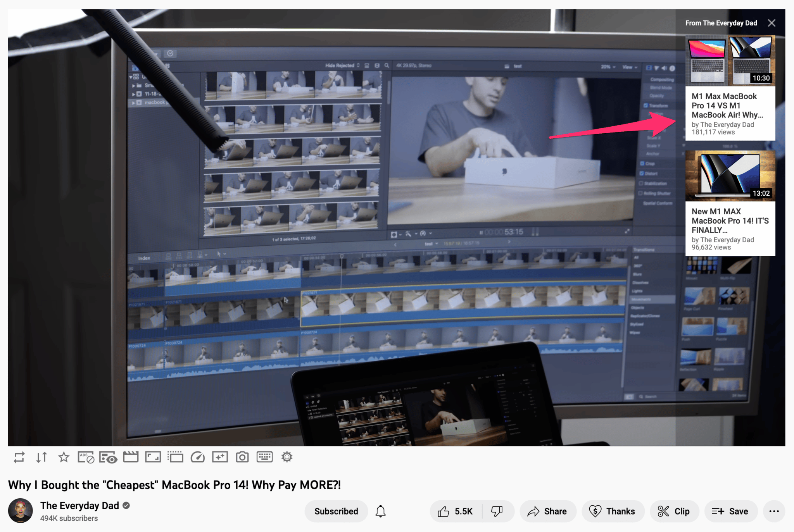The image size is (794, 532).
Task: Open notification settings with the bell icon
Action: [380, 511]
